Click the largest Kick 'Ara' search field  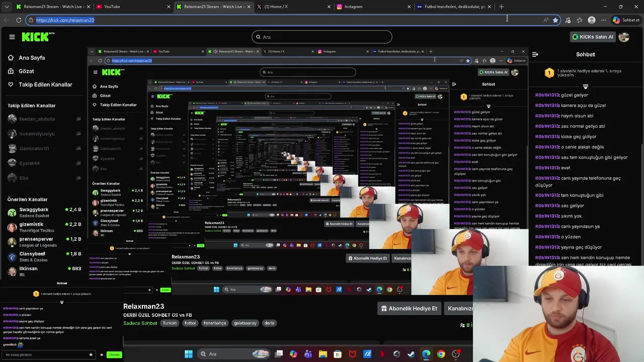pyautogui.click(x=322, y=37)
